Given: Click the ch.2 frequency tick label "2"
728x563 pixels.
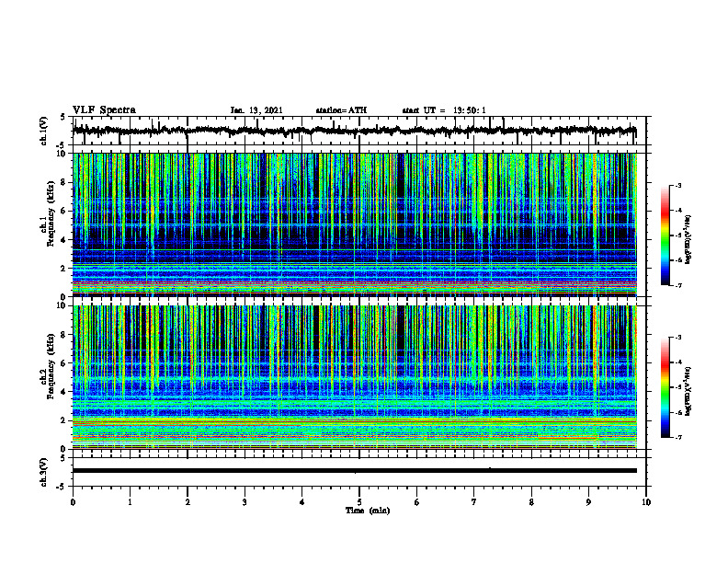Looking at the screenshot, I should tap(63, 420).
